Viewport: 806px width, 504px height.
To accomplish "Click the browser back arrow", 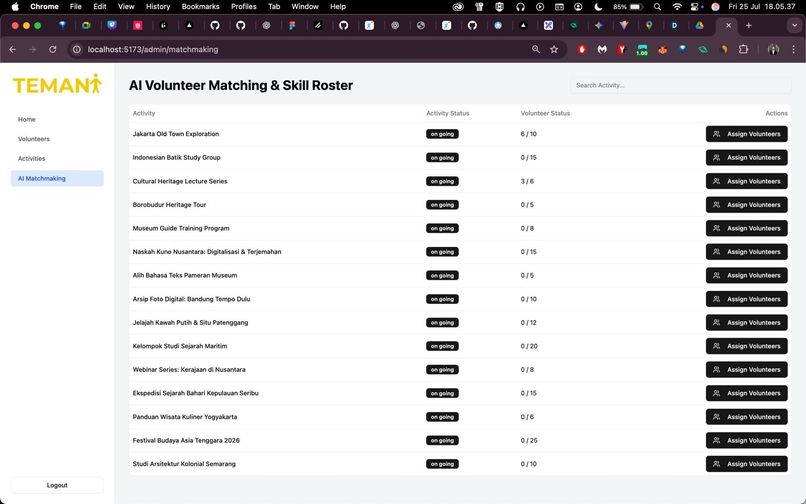I will (x=13, y=49).
